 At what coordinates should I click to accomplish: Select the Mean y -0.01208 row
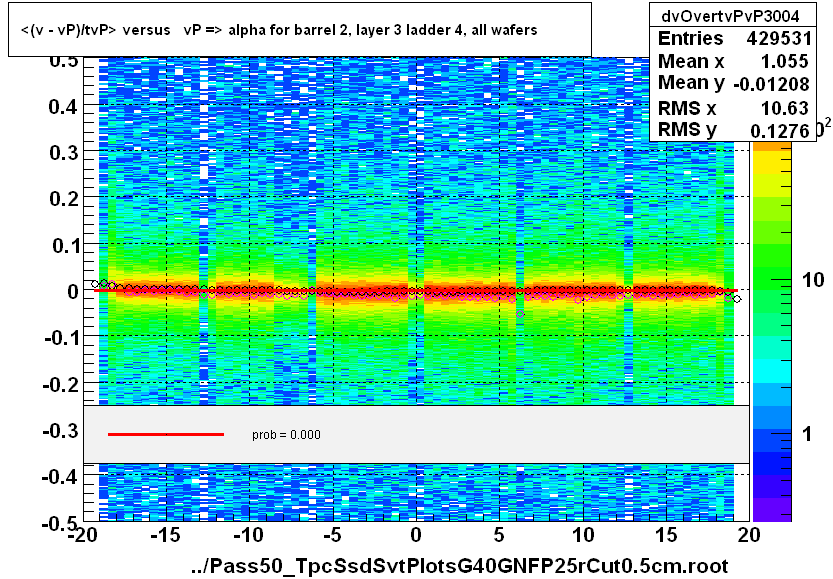[733, 83]
